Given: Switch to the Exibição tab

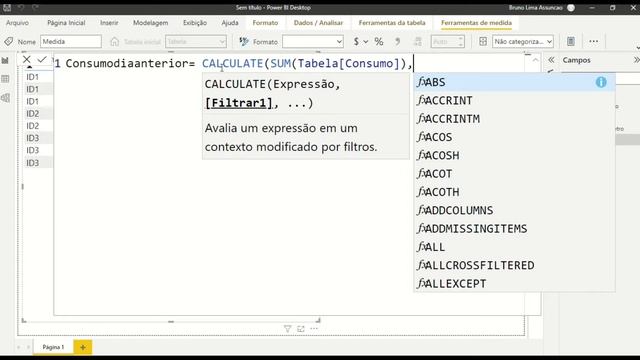Looking at the screenshot, I should point(195,23).
